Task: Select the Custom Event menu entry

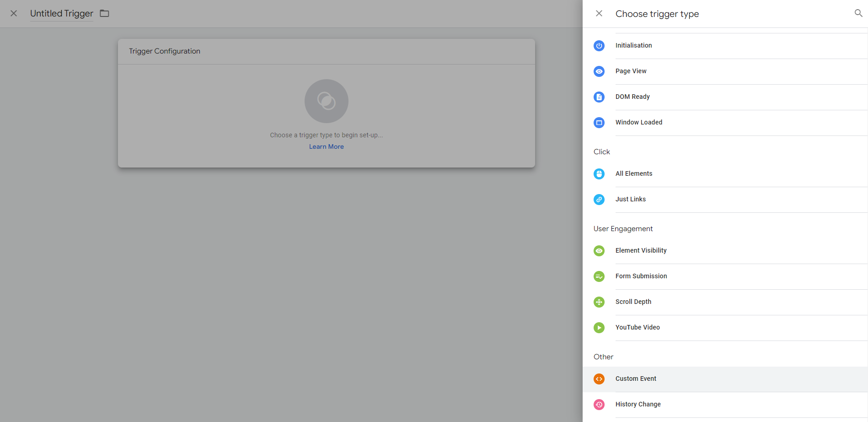Action: [x=725, y=379]
